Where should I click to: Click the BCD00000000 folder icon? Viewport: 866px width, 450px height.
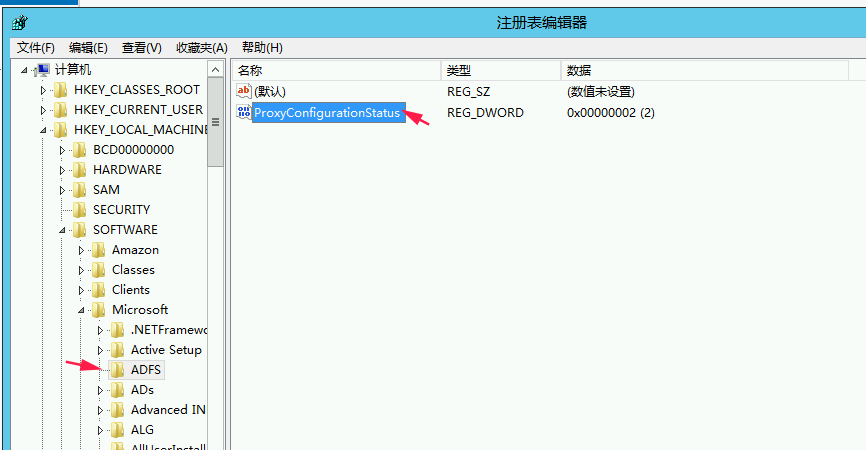(x=80, y=150)
